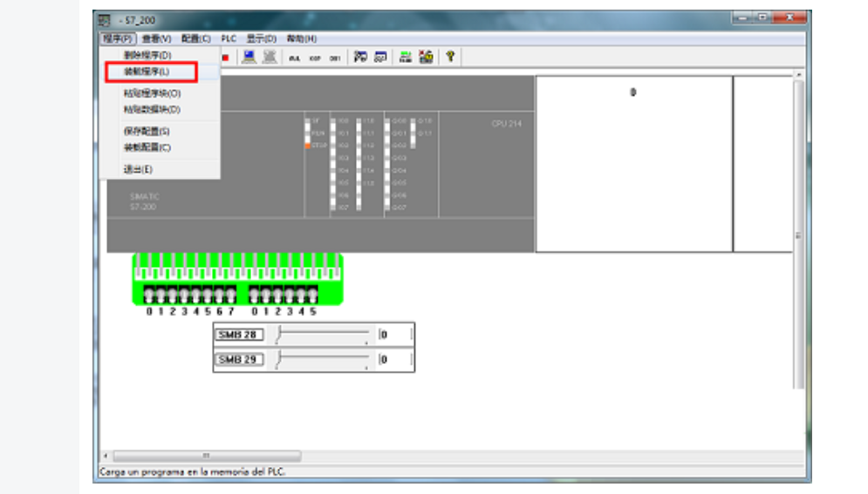Click the status bar message text
868x494 pixels.
click(192, 472)
